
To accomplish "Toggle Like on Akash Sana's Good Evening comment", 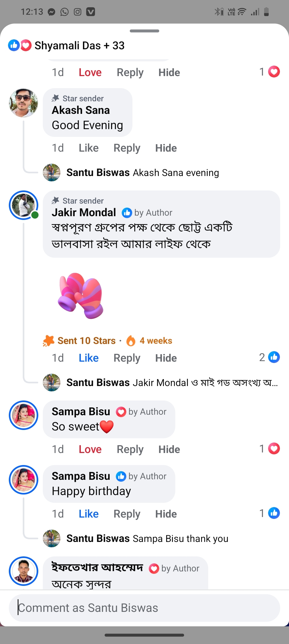I will tap(89, 148).
